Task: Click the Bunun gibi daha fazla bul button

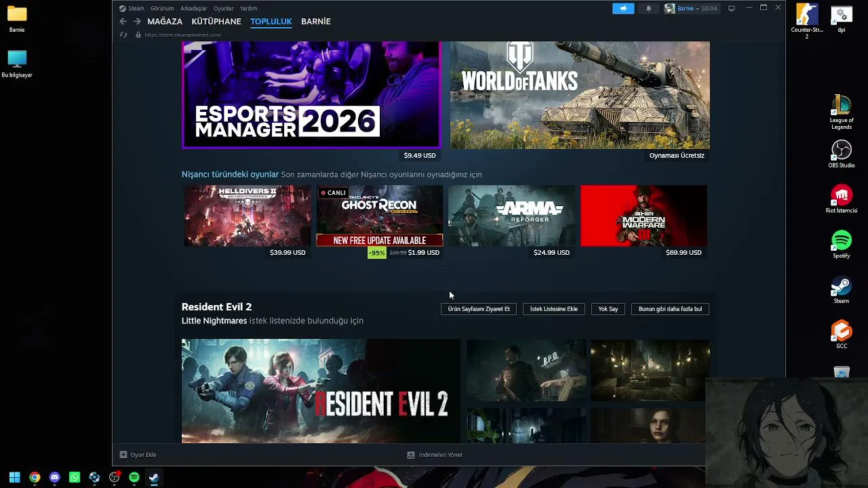Action: 670,309
